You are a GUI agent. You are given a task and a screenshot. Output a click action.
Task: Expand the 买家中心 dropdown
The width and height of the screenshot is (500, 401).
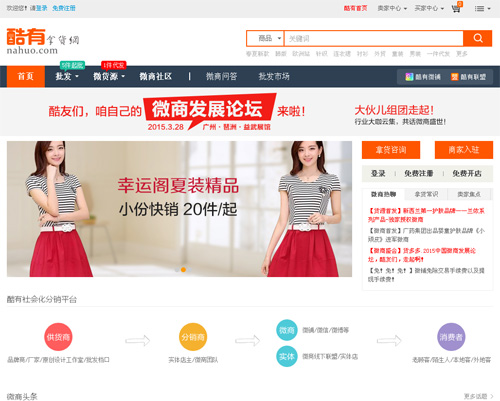429,8
